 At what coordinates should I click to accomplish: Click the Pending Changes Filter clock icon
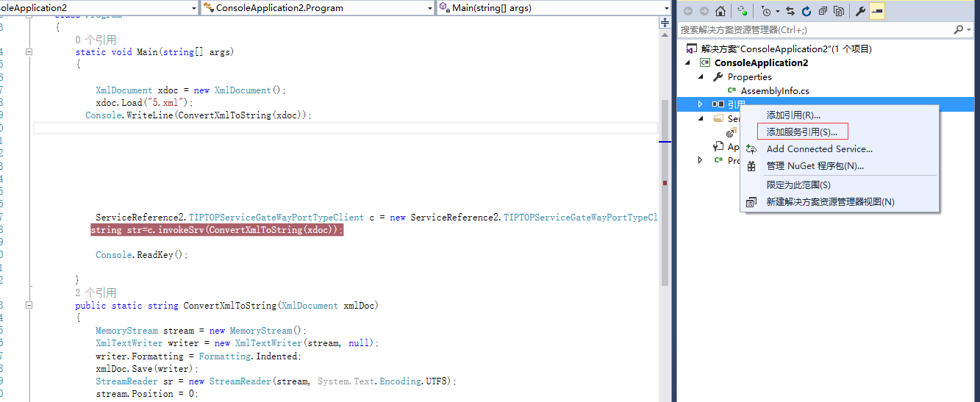click(x=766, y=11)
